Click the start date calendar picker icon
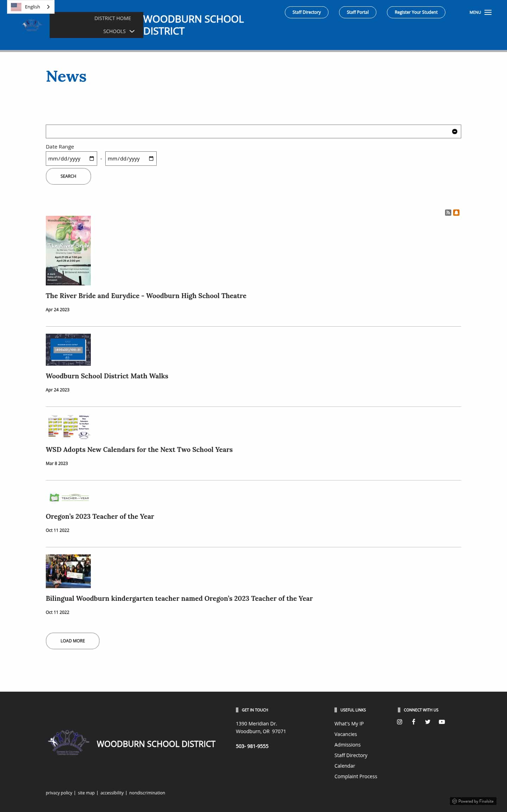Viewport: 507px width, 812px height. [92, 159]
